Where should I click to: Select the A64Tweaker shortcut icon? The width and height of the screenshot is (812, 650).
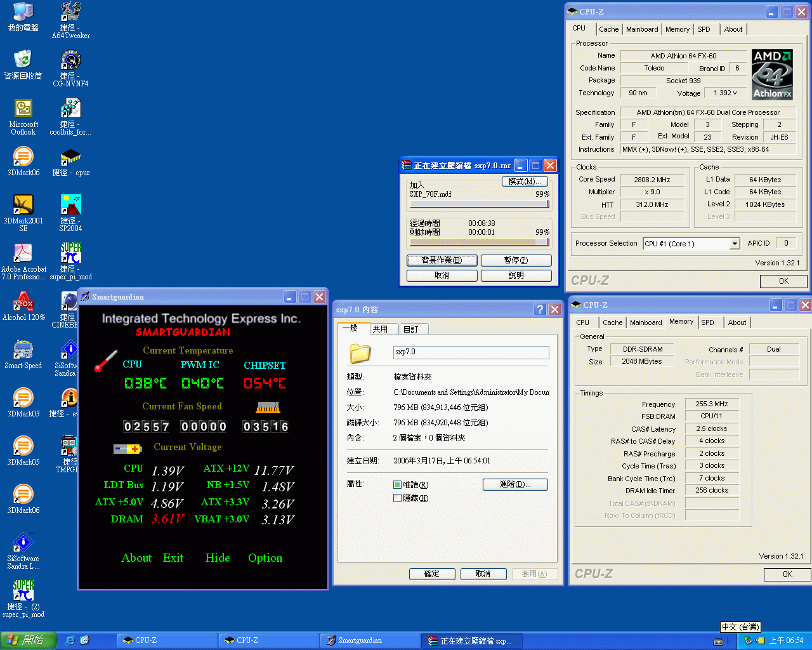[x=70, y=20]
